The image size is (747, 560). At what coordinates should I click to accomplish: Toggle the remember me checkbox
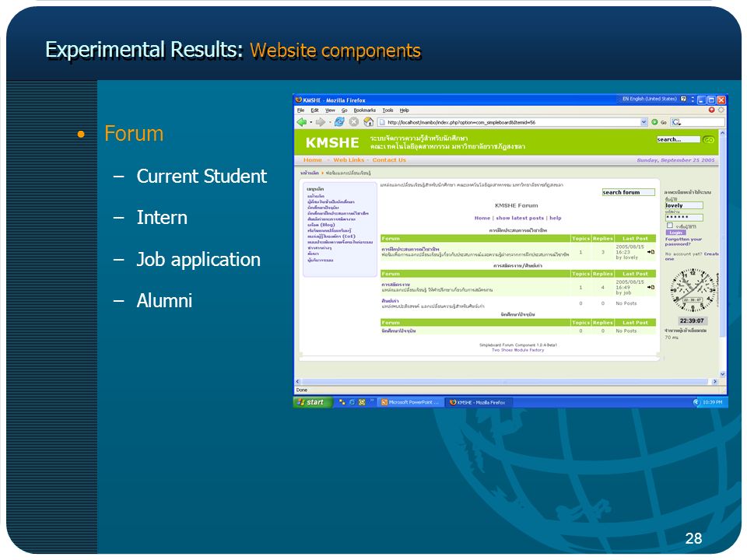coord(670,226)
